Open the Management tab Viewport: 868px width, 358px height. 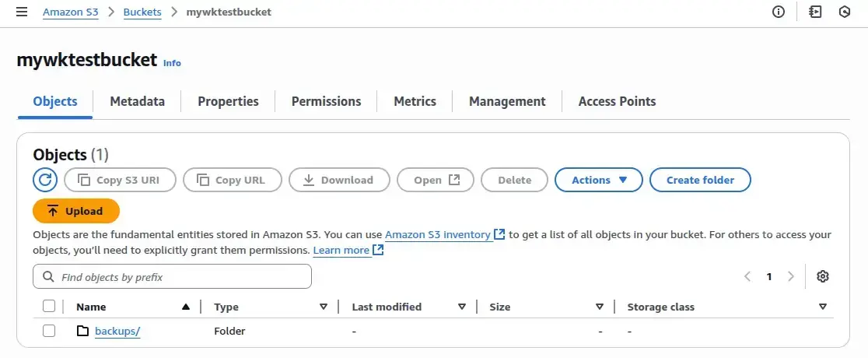point(507,101)
